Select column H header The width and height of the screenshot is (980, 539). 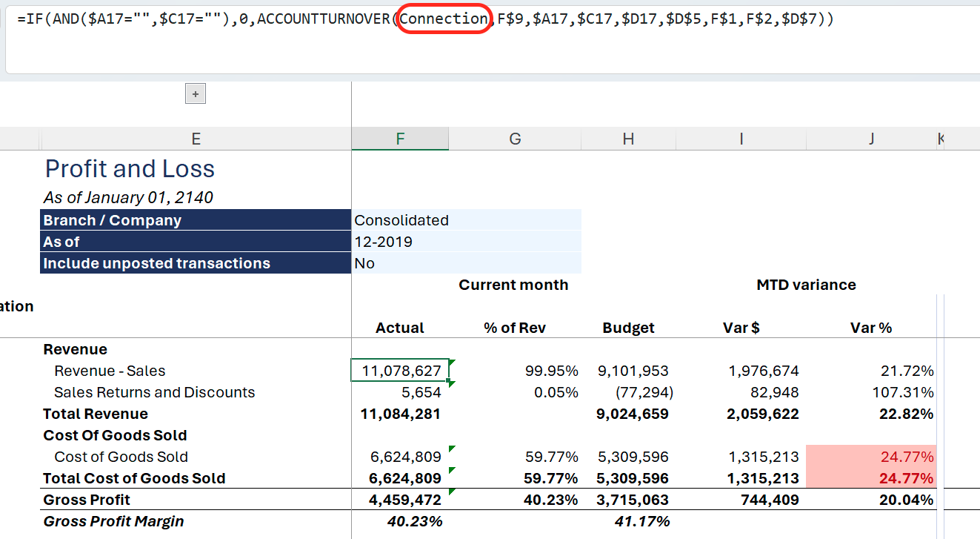(x=628, y=139)
